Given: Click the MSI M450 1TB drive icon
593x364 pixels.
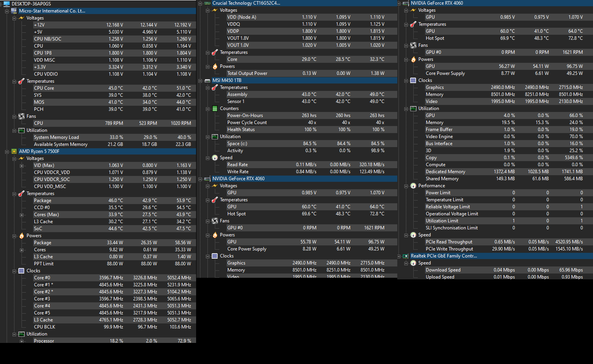Looking at the screenshot, I should [207, 80].
